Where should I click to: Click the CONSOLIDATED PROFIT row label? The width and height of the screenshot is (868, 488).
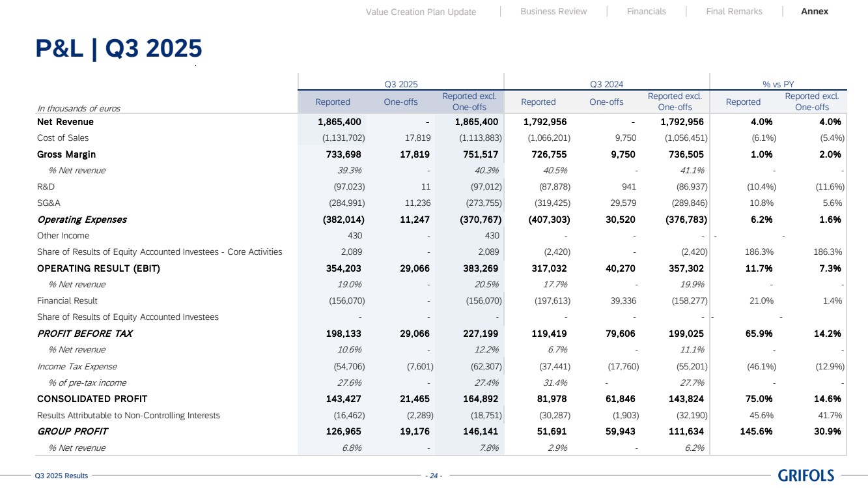click(x=92, y=399)
